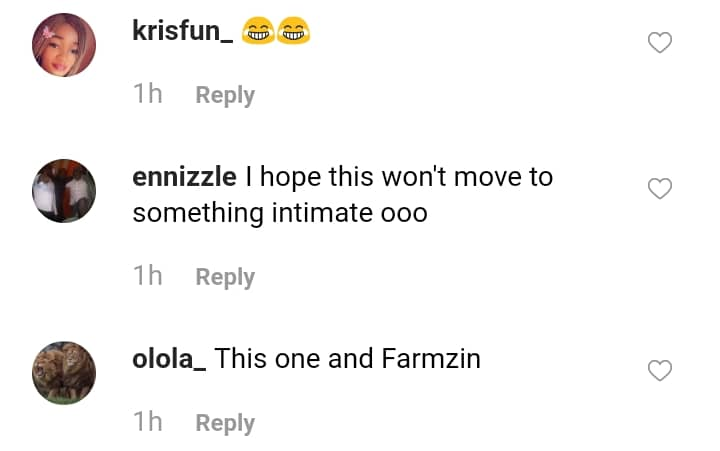Click the 1h timestamp under krisfun_ comment
The width and height of the screenshot is (720, 451).
147,94
